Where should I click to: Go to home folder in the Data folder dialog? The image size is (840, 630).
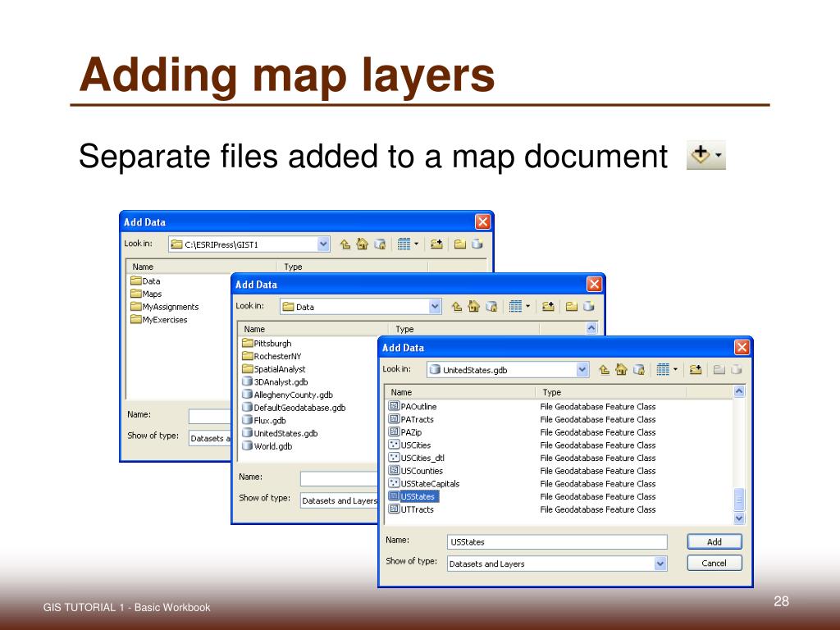tap(473, 307)
